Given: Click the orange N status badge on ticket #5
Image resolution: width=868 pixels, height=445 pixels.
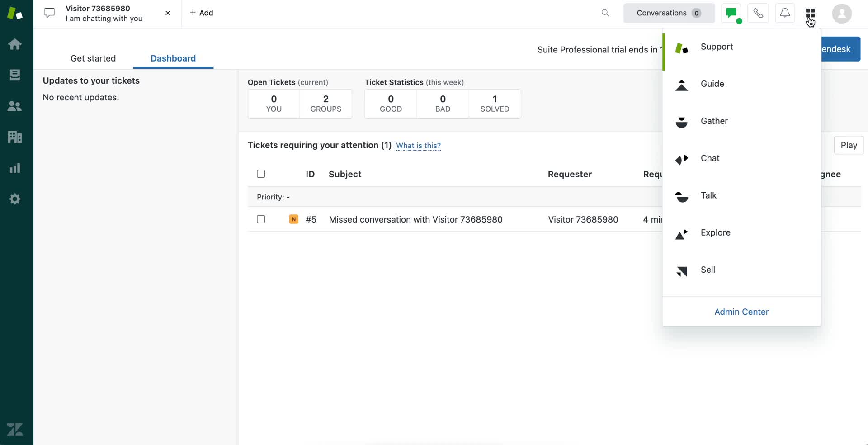Looking at the screenshot, I should point(294,219).
